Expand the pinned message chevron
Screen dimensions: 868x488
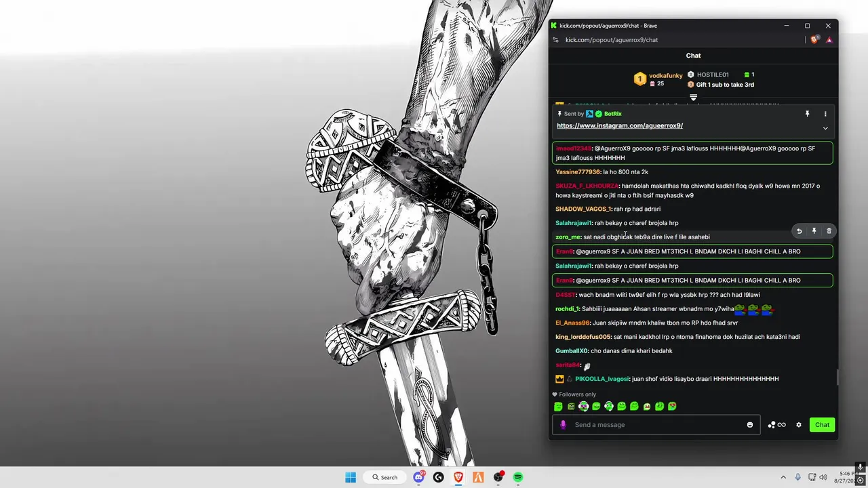pos(825,128)
